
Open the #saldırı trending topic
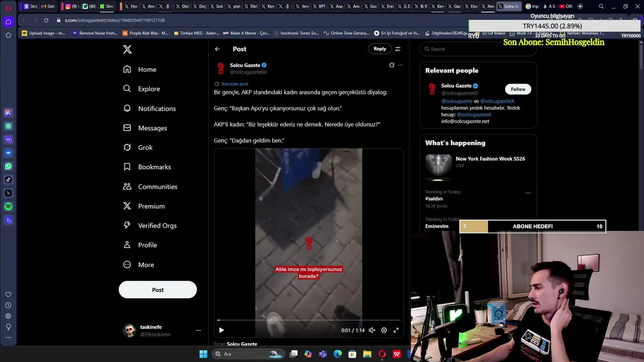(x=434, y=199)
